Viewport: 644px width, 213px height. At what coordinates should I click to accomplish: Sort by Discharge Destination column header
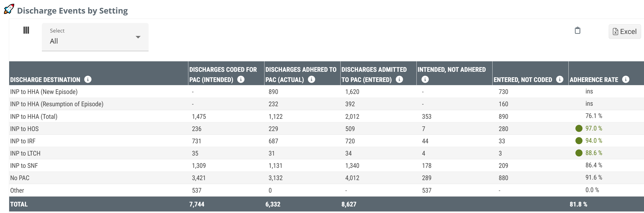tap(45, 80)
